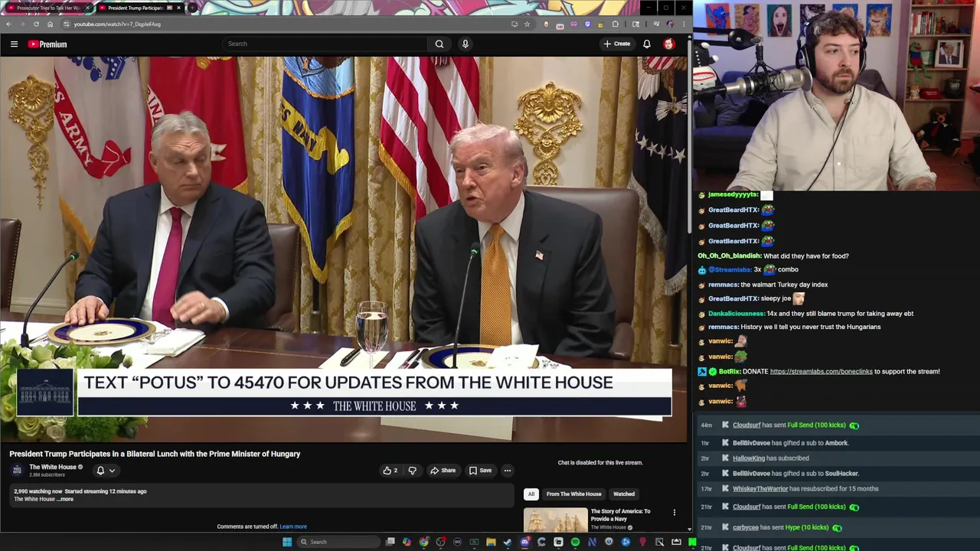Image resolution: width=980 pixels, height=551 pixels.
Task: Go back with the browser back arrow
Action: (x=8, y=24)
